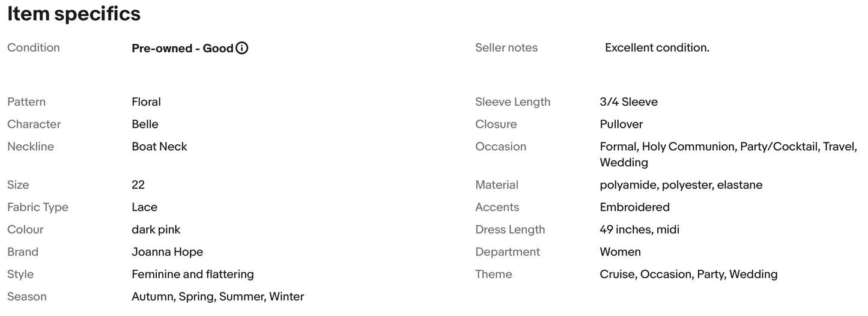
Task: Select the Autumn, Spring, Summer, Winter season text
Action: tap(218, 297)
